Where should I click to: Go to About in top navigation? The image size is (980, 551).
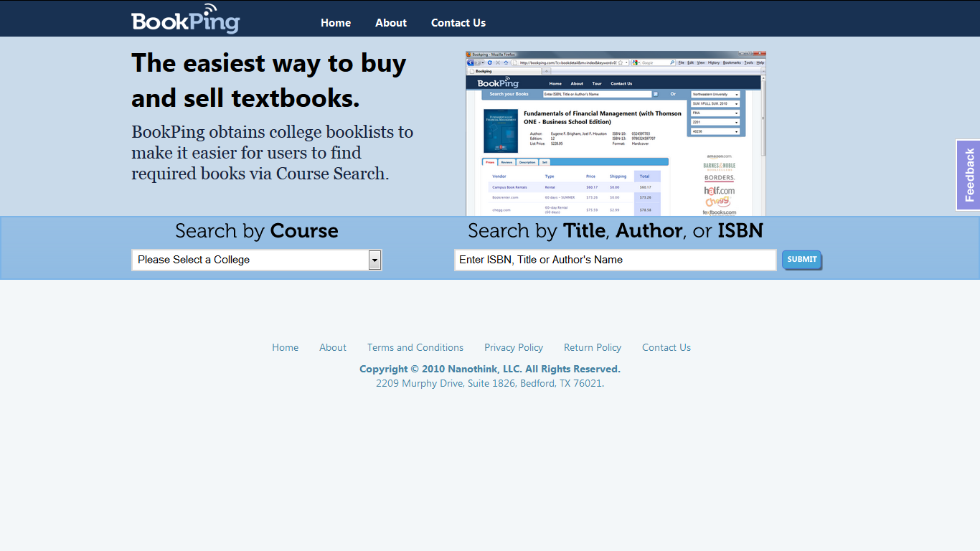point(391,23)
